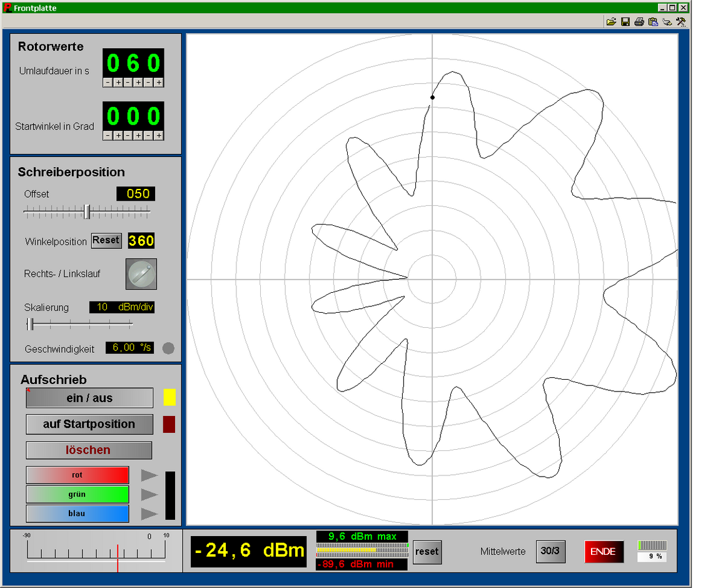The width and height of the screenshot is (713, 588).
Task: Click the black current-color bar
Action: pyautogui.click(x=170, y=495)
